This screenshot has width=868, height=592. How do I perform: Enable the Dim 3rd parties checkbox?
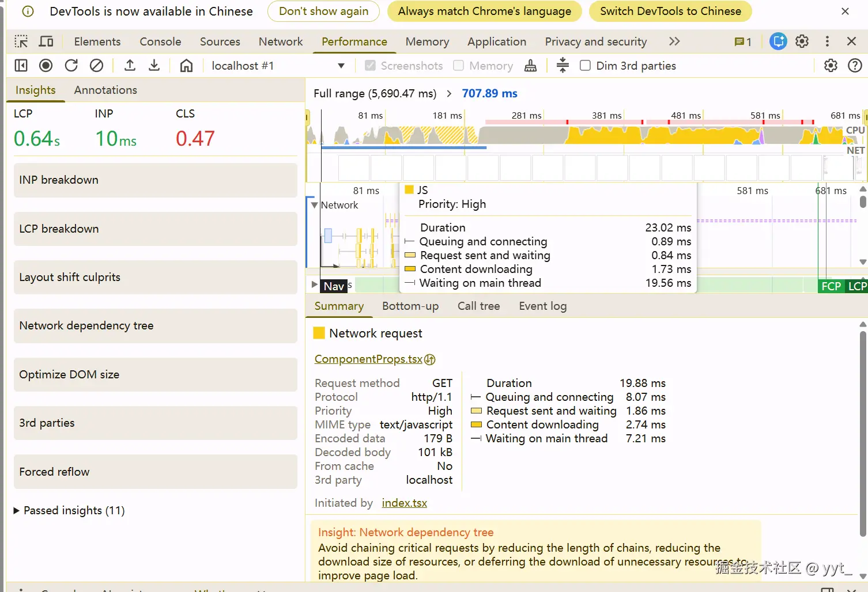585,66
